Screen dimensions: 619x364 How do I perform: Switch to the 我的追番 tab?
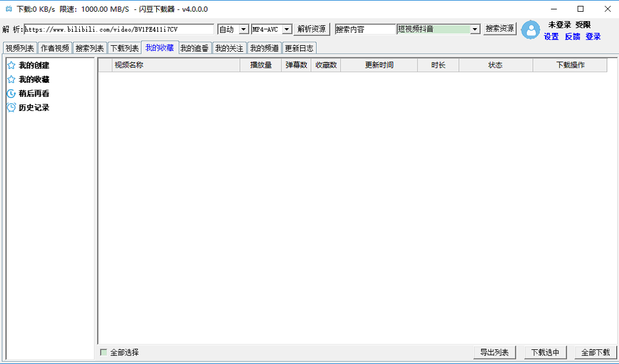click(x=196, y=48)
